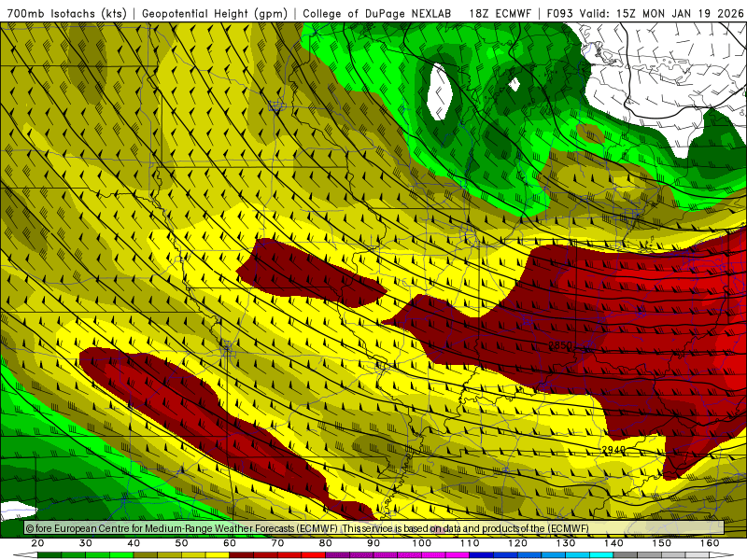Click the "F093 Valid: 15Z MON JAN 19 2026" text
Screen dimensions: 747x560
tap(645, 13)
